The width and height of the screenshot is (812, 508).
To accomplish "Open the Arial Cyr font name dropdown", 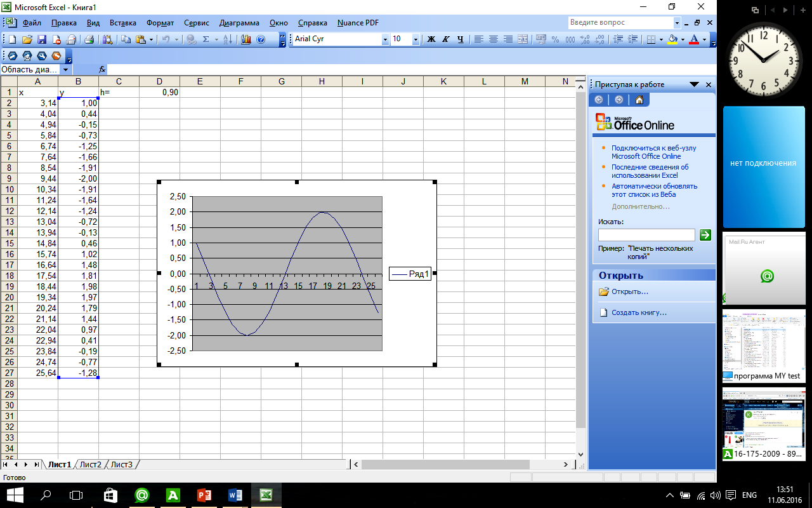I will point(385,39).
